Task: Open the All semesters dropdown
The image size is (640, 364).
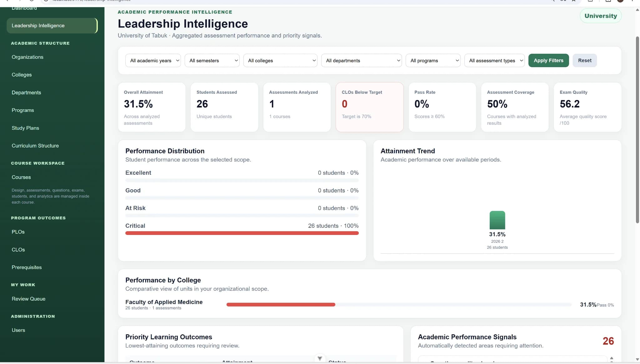Action: click(x=212, y=61)
